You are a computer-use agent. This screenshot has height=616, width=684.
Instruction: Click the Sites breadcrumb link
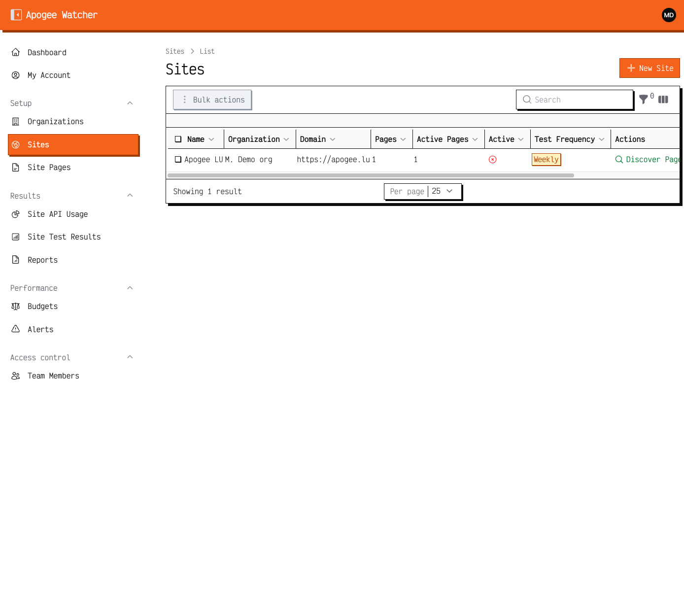[x=175, y=51]
